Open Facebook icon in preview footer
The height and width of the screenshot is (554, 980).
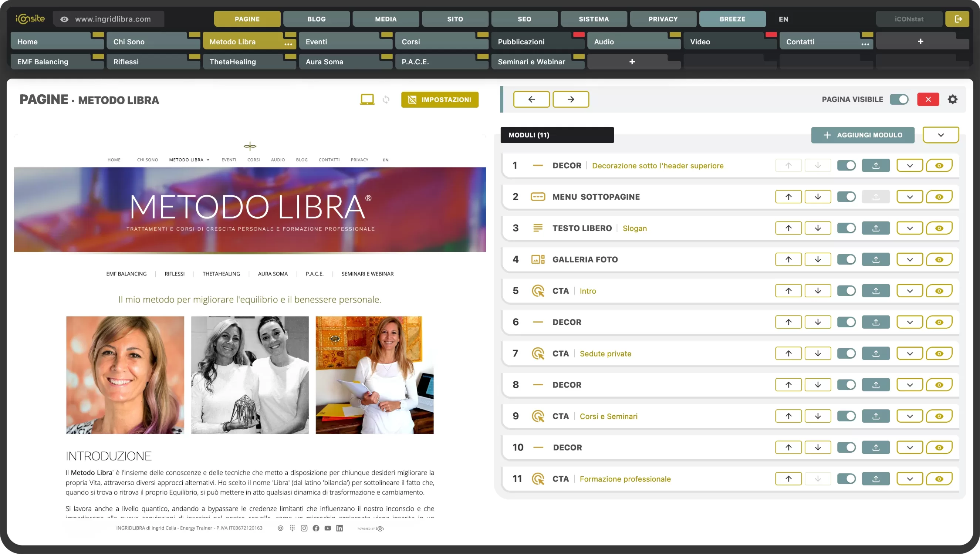click(316, 528)
